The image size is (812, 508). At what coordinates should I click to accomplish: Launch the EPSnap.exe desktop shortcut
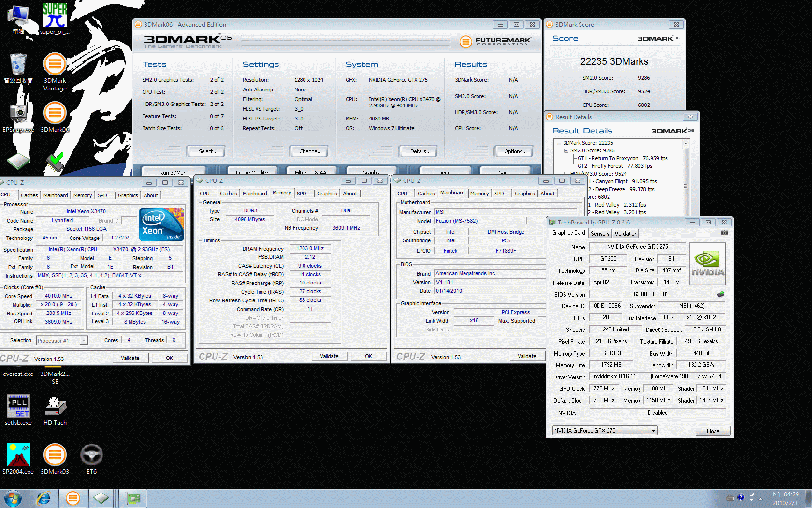click(x=18, y=117)
